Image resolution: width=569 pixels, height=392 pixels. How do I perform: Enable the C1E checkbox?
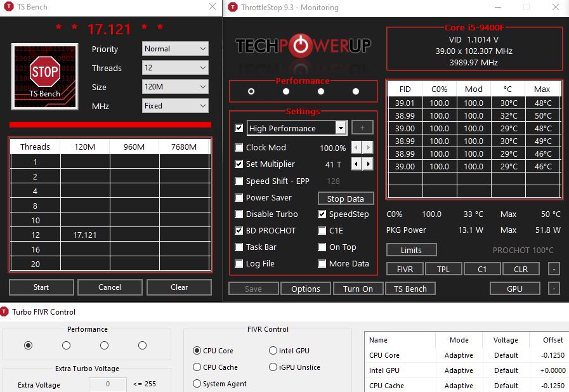322,230
